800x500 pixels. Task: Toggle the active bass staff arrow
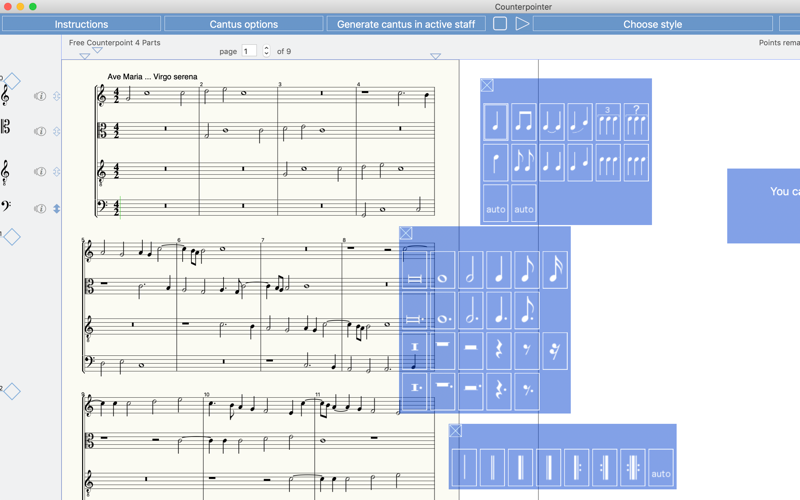pos(57,209)
